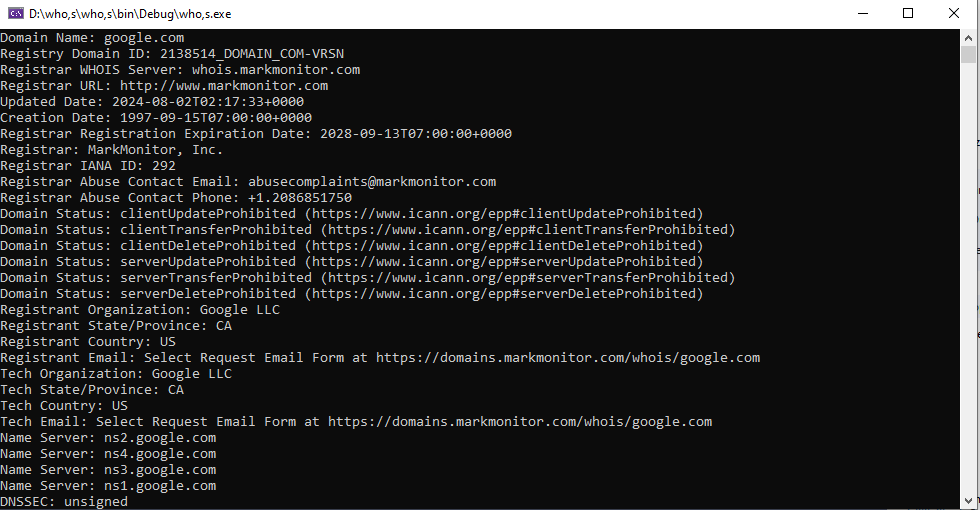
Task: Click the console app icon in title bar
Action: click(16, 13)
